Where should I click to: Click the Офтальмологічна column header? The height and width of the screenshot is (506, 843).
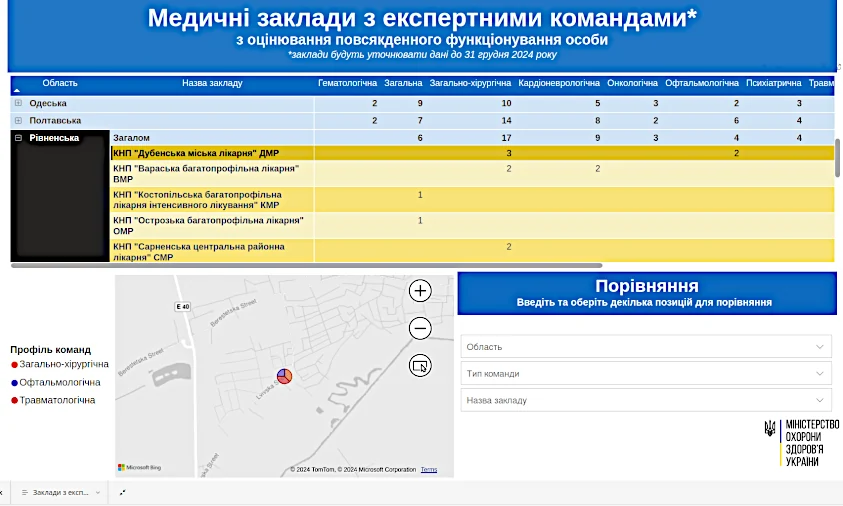702,83
